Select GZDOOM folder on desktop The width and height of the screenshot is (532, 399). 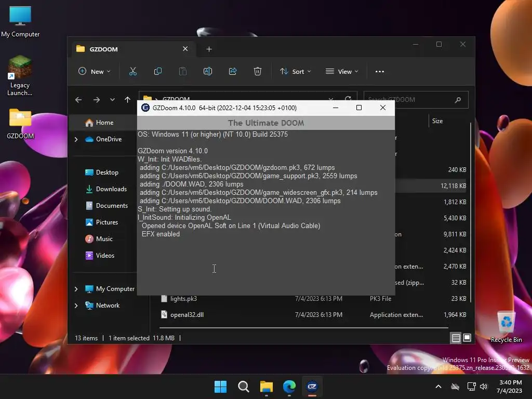click(20, 124)
